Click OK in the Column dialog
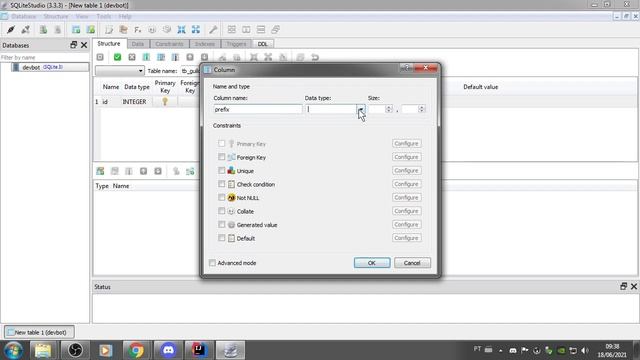The height and width of the screenshot is (360, 640). tap(372, 263)
